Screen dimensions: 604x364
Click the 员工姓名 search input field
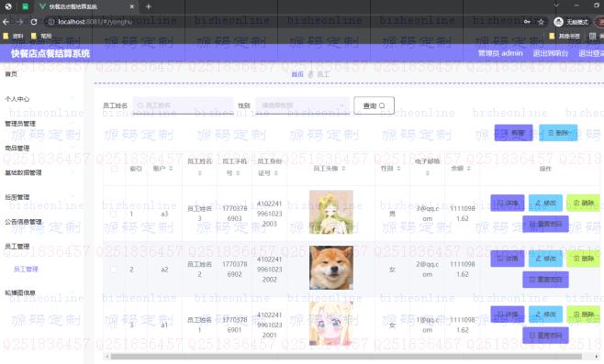click(x=183, y=105)
